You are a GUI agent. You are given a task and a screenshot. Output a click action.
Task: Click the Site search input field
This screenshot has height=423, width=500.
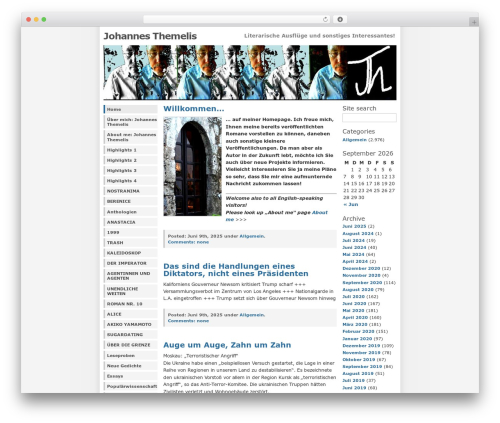pyautogui.click(x=369, y=118)
